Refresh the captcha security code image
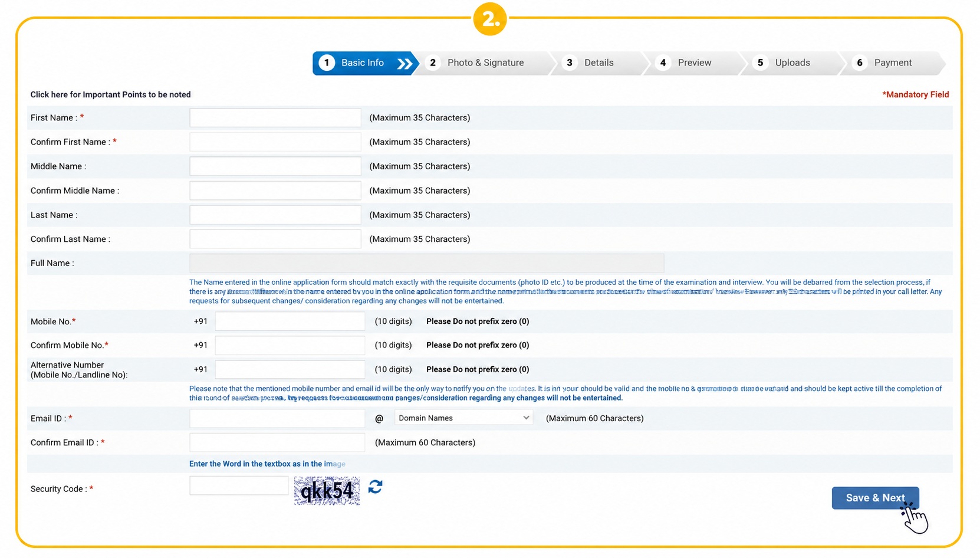The width and height of the screenshot is (980, 558). [x=376, y=487]
